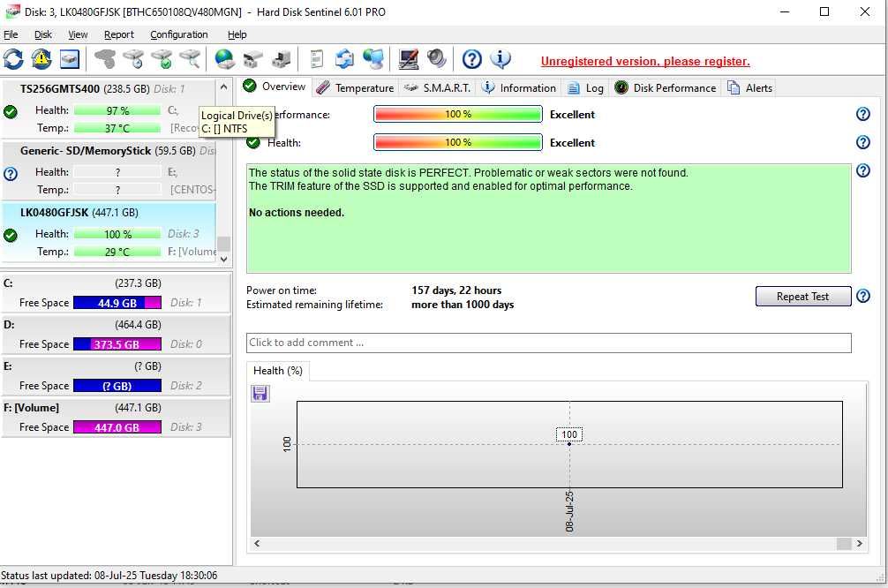The height and width of the screenshot is (588, 888).
Task: Click the Health 100 % gradient bar
Action: [457, 142]
